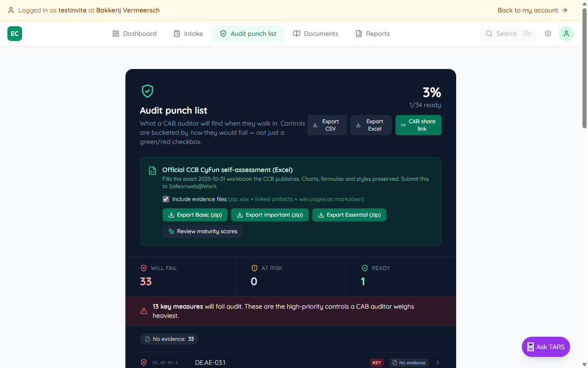Click the Audit punch list shield icon

[223, 33]
